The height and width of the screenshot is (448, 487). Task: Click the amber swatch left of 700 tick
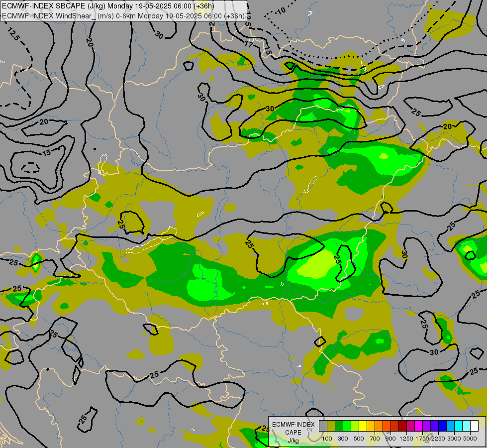pyautogui.click(x=371, y=426)
